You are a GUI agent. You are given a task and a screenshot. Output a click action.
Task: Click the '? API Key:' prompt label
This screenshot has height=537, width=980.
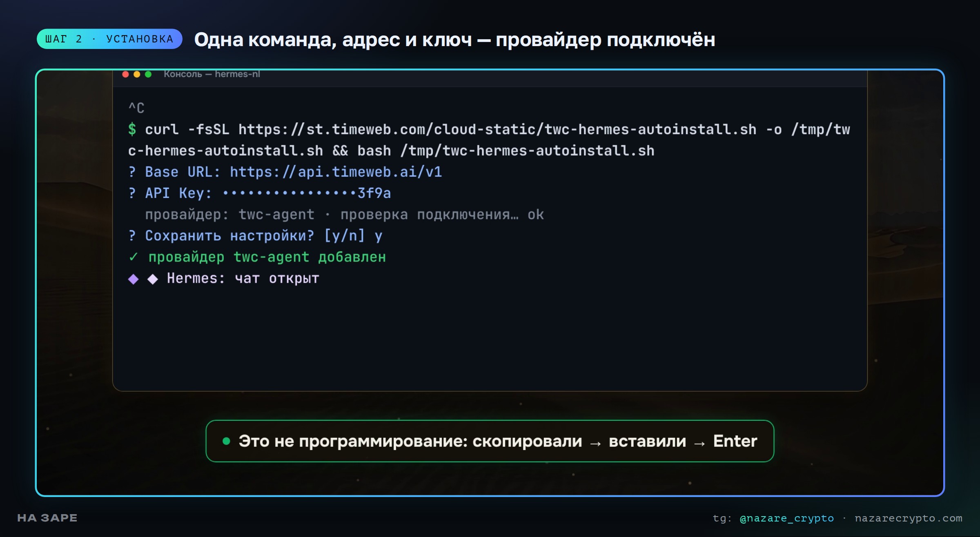point(170,193)
